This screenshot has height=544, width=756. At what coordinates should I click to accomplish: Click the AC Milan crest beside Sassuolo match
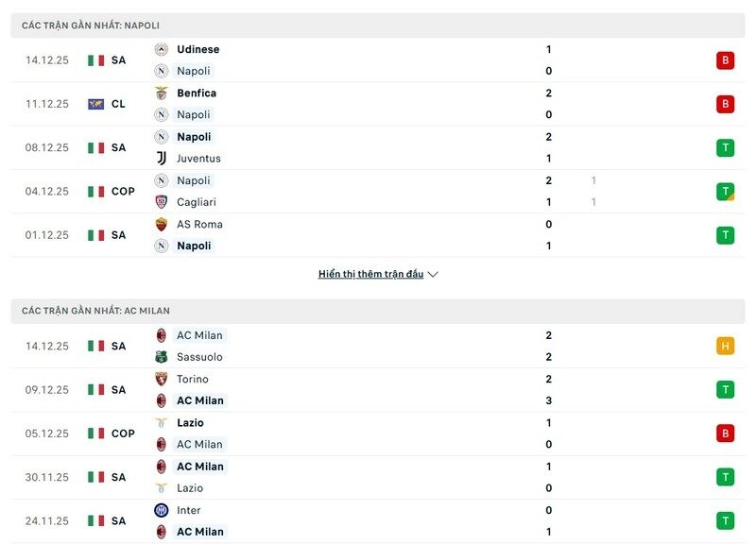click(x=159, y=335)
